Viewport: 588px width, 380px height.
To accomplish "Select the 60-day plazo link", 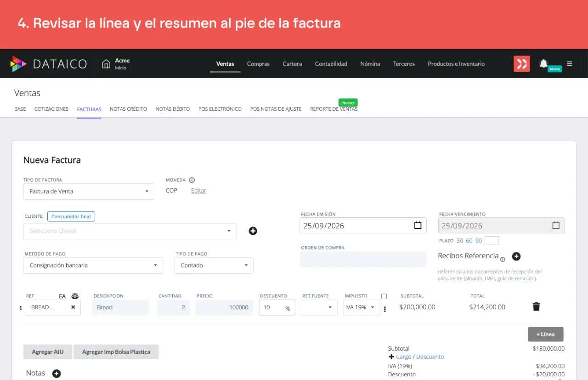I will (469, 241).
